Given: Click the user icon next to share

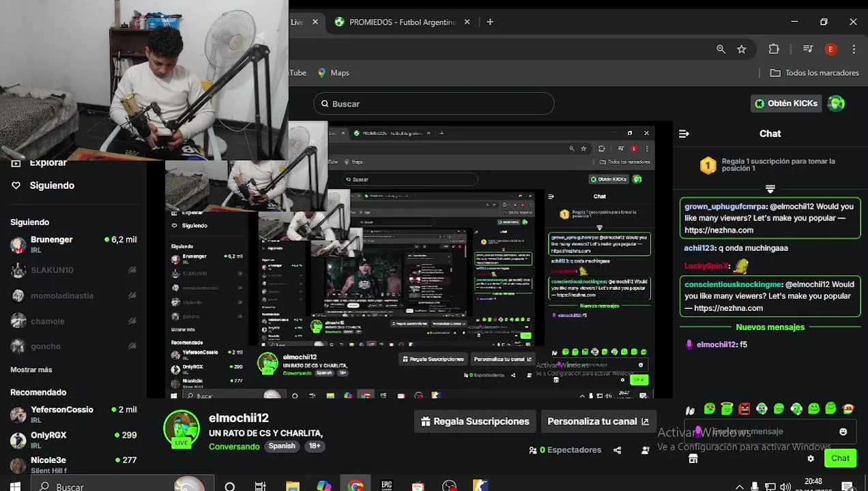Looking at the screenshot, I should click(x=645, y=450).
